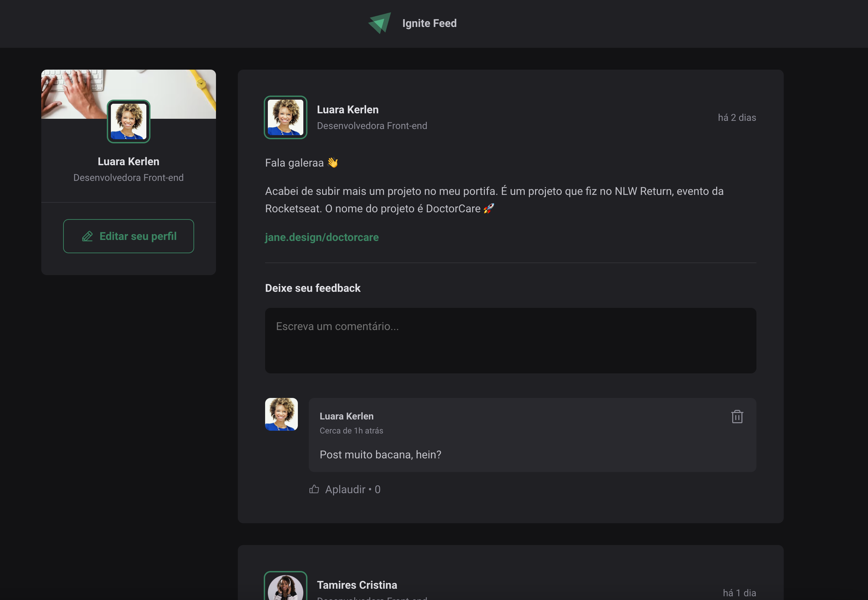Click 'Luara Kerlen' name in post header

tap(348, 110)
